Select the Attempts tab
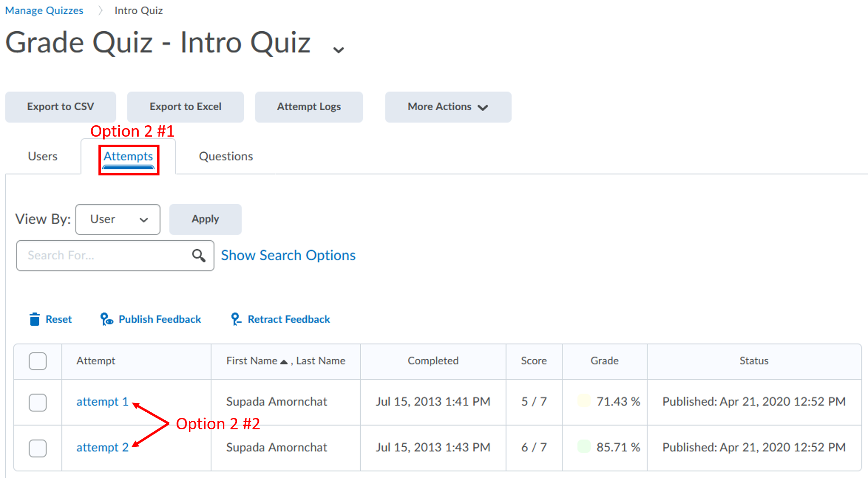This screenshot has height=478, width=868. pos(128,156)
